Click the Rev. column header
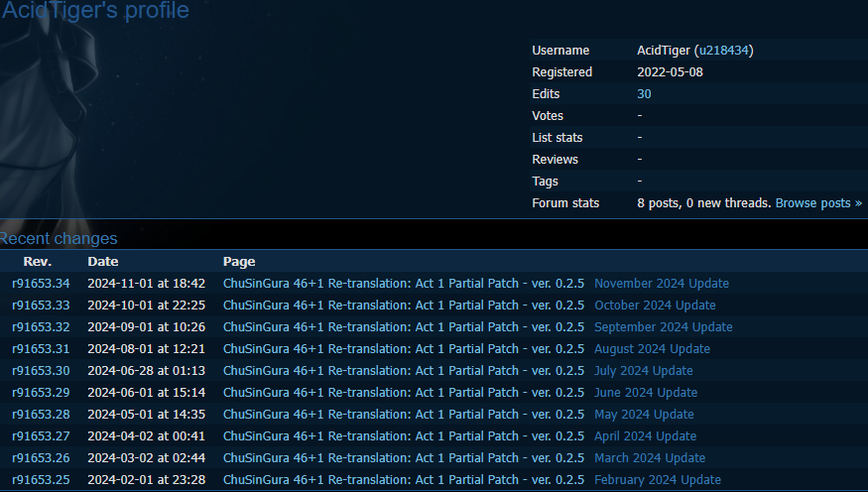This screenshot has width=868, height=492. (x=37, y=262)
